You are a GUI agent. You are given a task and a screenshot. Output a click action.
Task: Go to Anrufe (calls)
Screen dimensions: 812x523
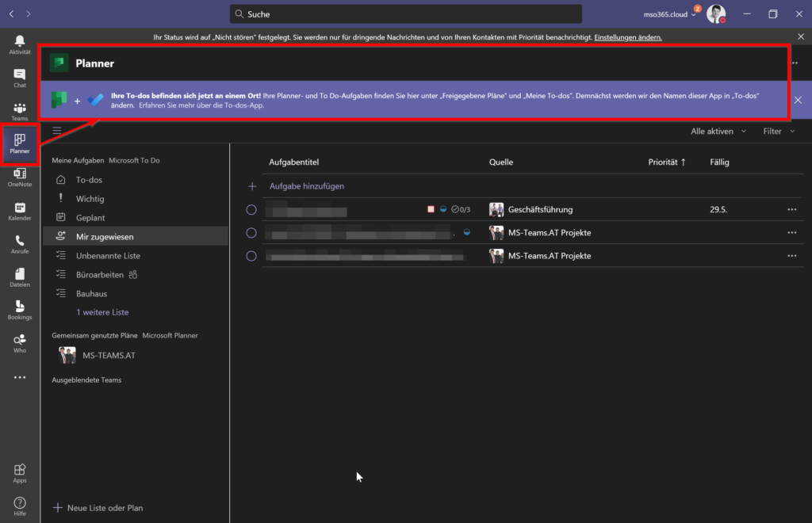(20, 244)
